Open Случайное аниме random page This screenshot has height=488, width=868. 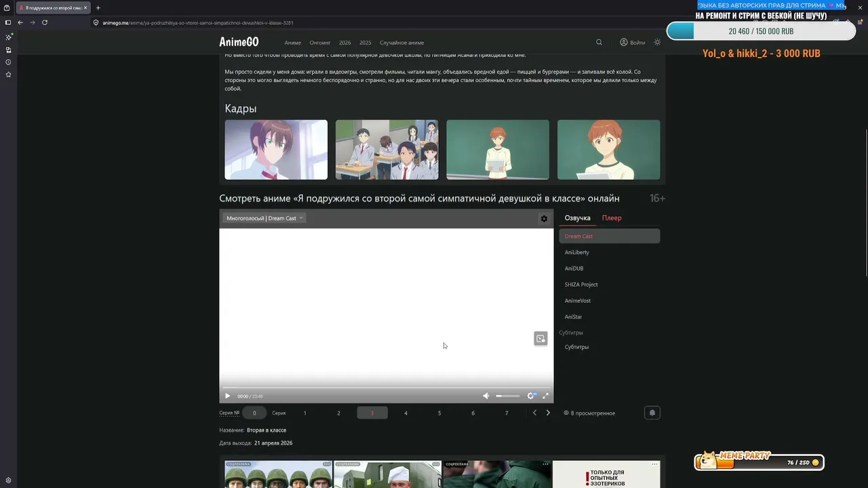pyautogui.click(x=402, y=43)
